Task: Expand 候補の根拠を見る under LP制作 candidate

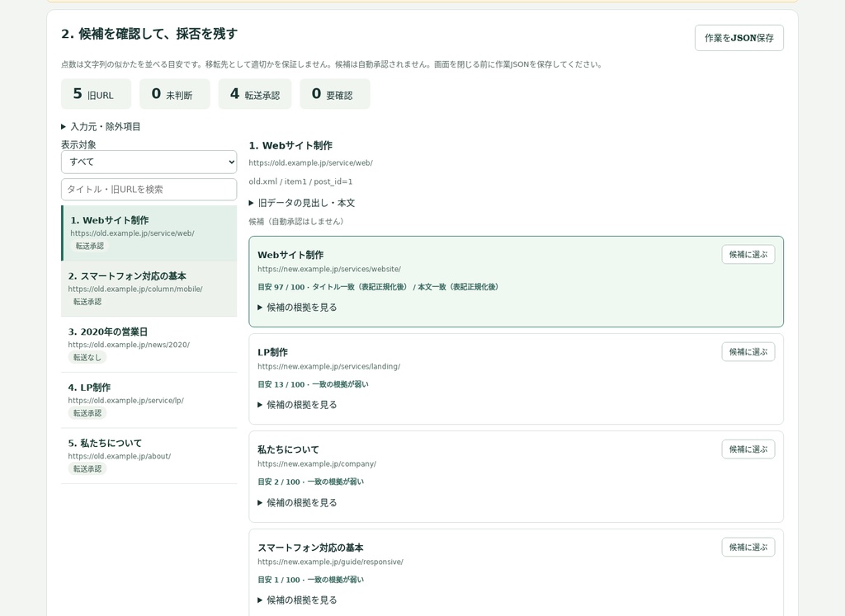Action: tap(297, 405)
